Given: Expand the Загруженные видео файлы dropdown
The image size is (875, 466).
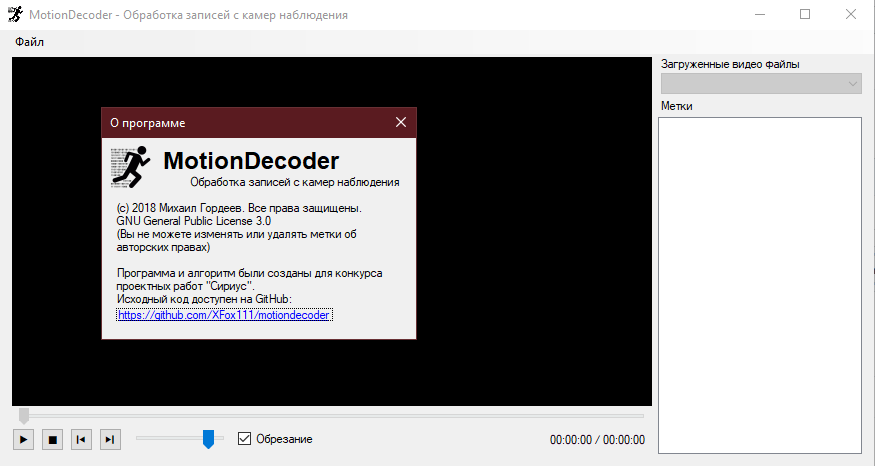Looking at the screenshot, I should [853, 85].
